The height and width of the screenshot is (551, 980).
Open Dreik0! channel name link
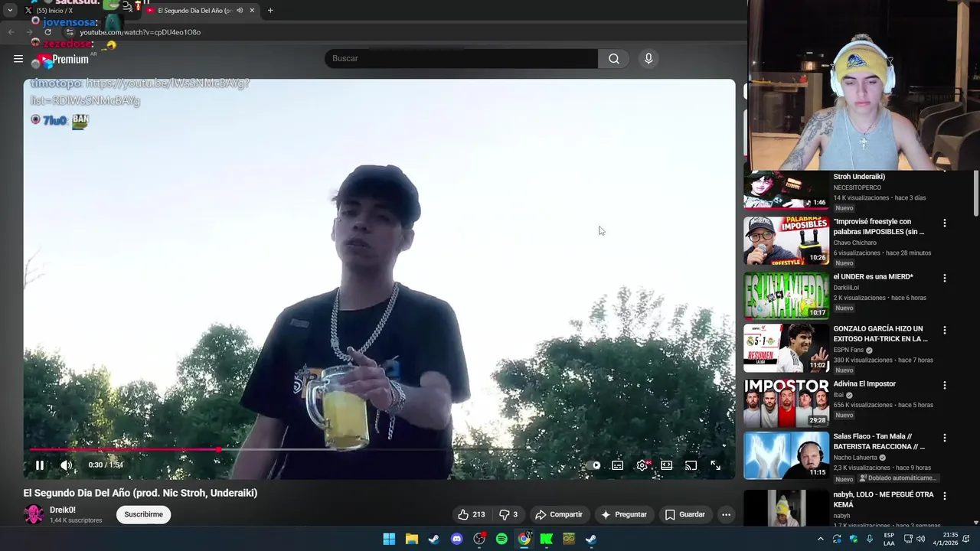63,510
